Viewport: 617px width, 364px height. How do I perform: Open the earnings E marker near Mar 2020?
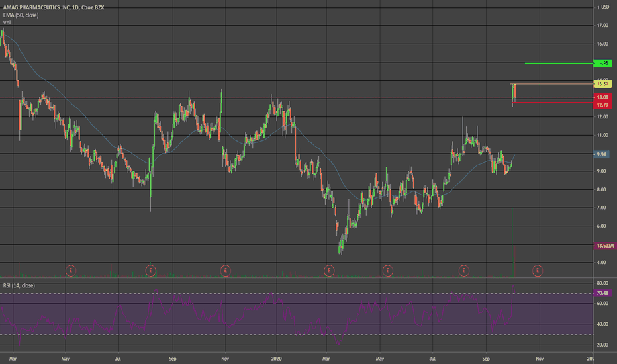click(329, 270)
